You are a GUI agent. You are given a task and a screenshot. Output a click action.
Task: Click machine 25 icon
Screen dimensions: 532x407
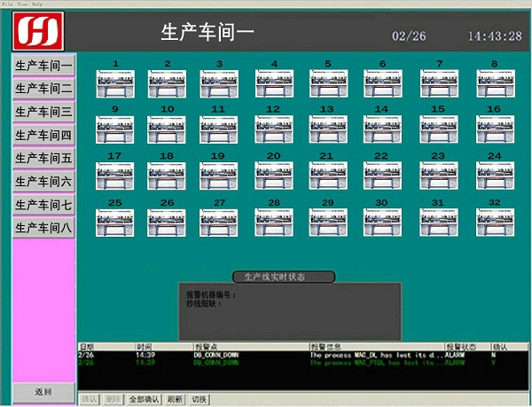point(114,222)
